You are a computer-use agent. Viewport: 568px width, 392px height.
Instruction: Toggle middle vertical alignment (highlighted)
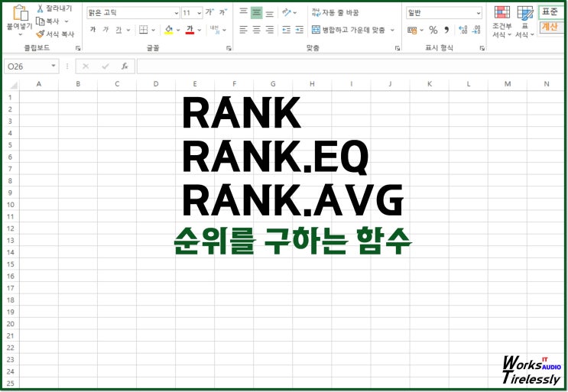tap(256, 13)
